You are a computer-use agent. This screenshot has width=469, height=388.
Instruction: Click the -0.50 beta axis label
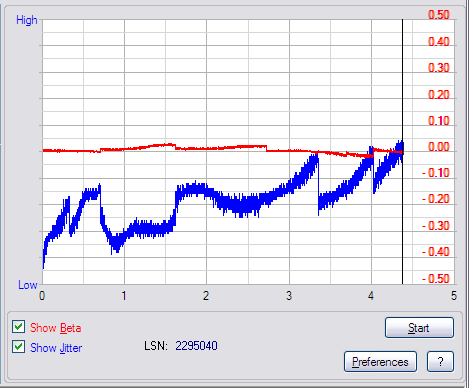tap(436, 278)
